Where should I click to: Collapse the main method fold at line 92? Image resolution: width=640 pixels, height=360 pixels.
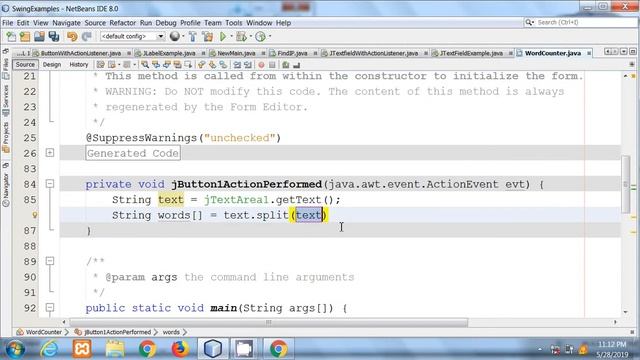50,307
